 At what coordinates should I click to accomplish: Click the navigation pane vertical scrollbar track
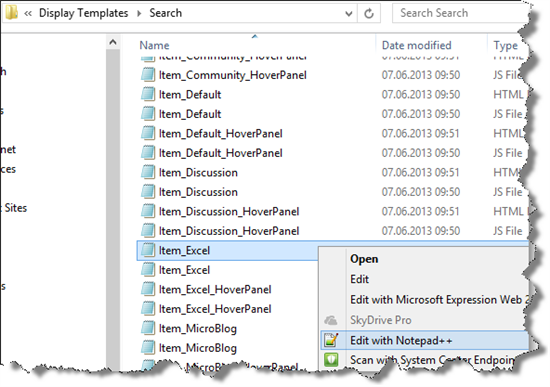pos(113,209)
